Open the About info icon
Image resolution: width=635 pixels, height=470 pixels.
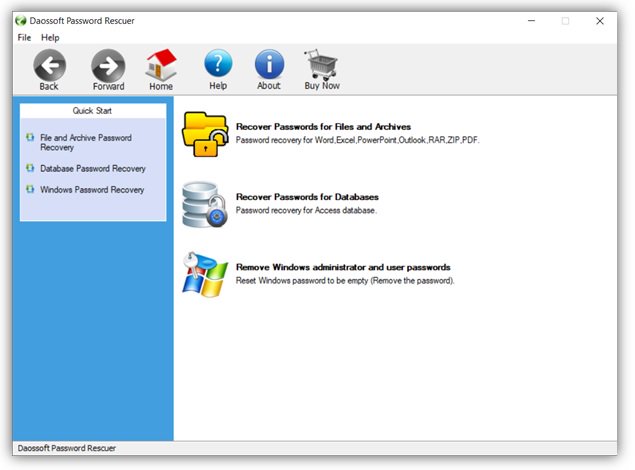269,64
